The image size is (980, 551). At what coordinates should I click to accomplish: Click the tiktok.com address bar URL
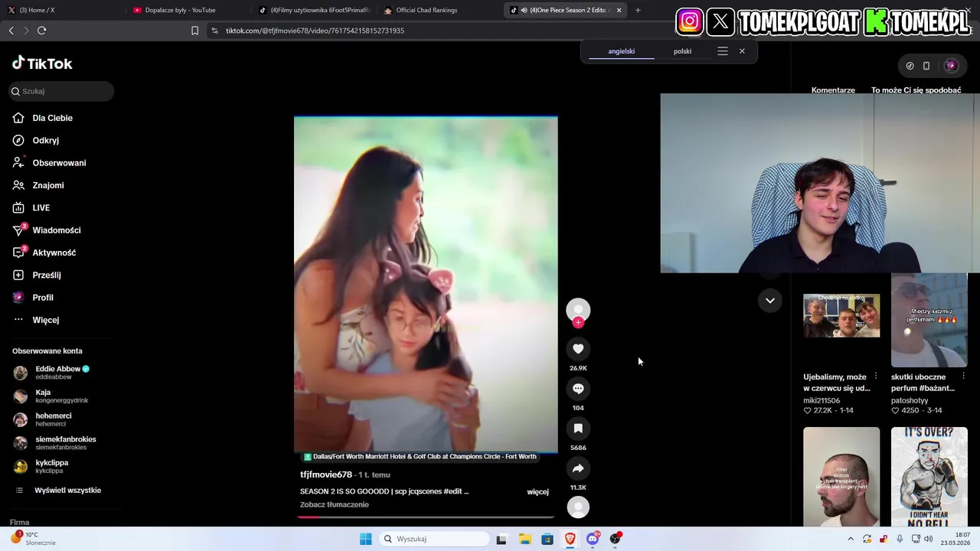[315, 31]
